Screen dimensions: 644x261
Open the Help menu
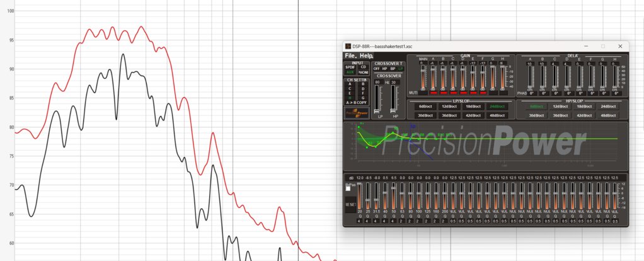coord(366,55)
